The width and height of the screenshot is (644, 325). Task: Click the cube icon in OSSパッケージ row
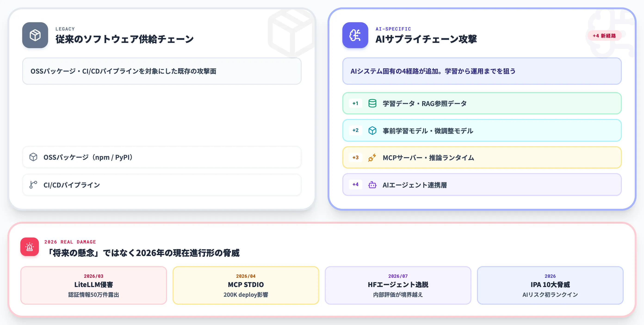[x=33, y=157]
